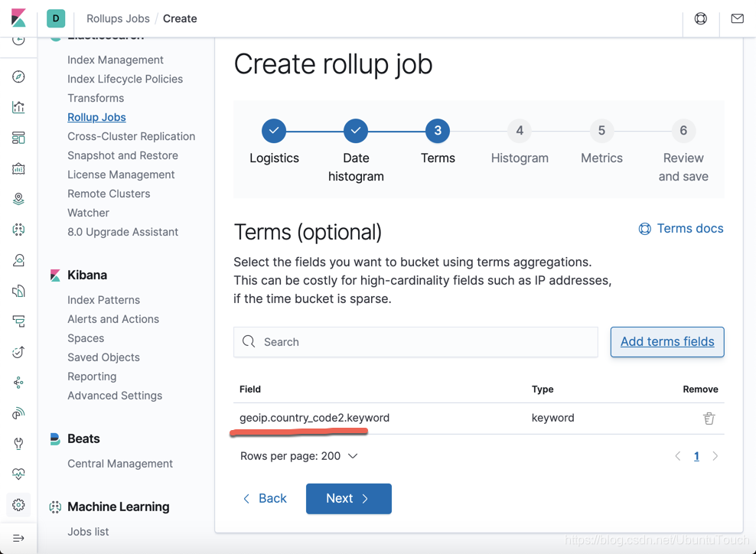This screenshot has height=554, width=756.
Task: Click the Type column header
Action: (543, 389)
